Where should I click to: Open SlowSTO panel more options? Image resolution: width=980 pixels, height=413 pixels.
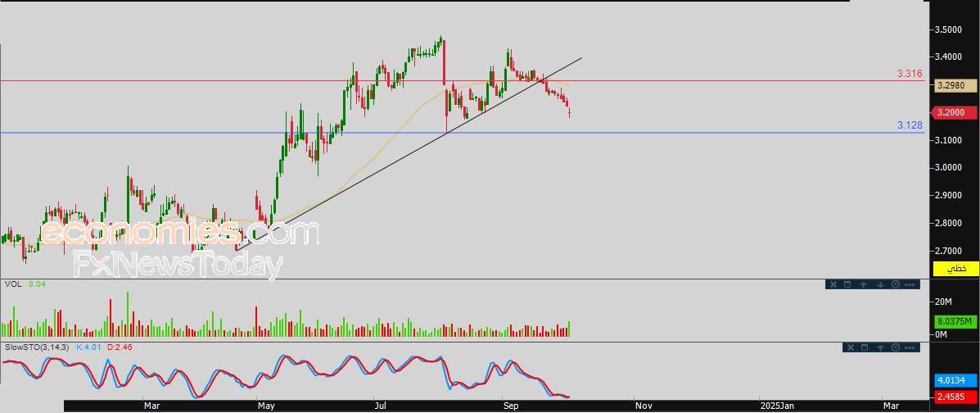click(x=910, y=347)
